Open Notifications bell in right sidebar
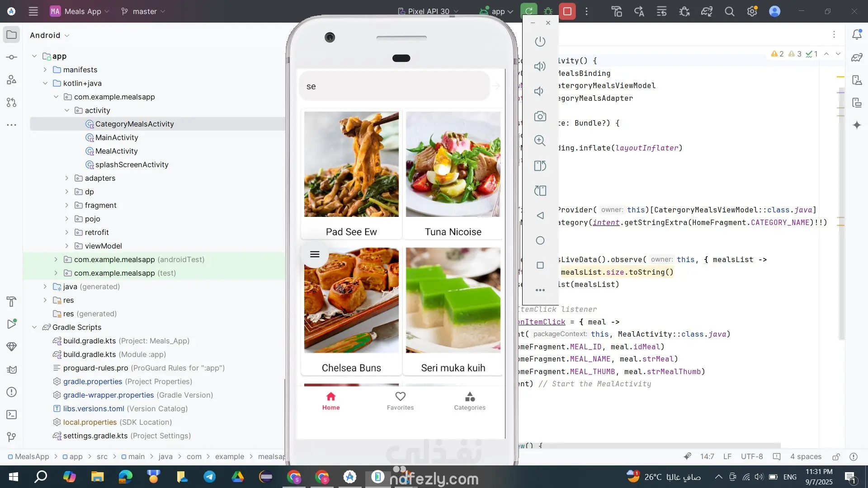Viewport: 868px width, 488px height. click(x=857, y=35)
